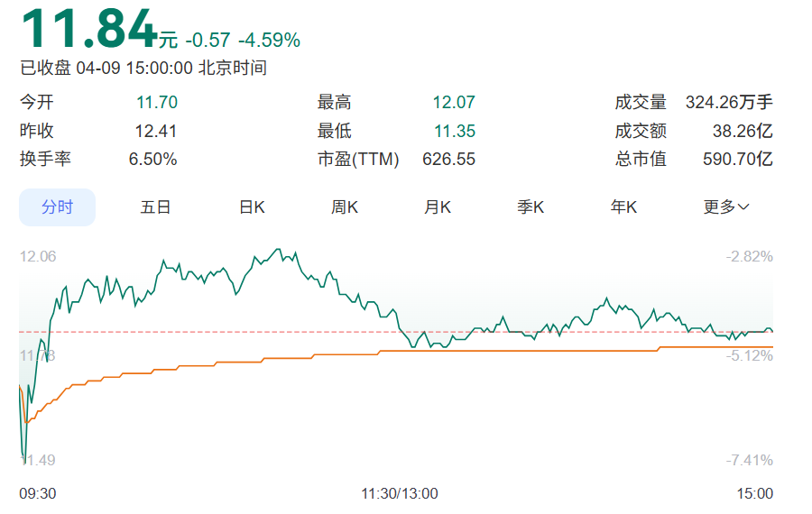
Task: Click the 最高 value 12.07
Action: [x=454, y=103]
